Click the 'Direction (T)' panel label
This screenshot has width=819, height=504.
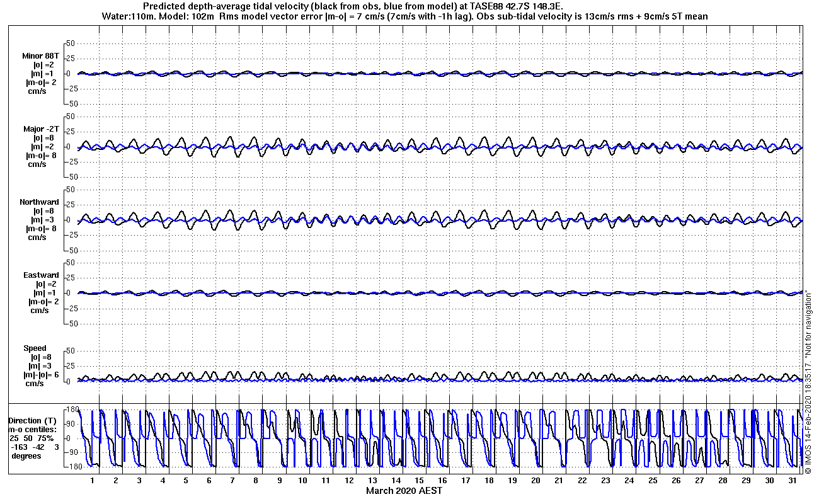[32, 420]
